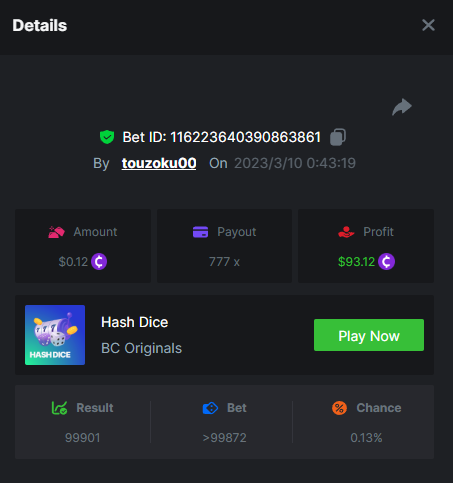Open touzoku00 user profile link

[159, 163]
